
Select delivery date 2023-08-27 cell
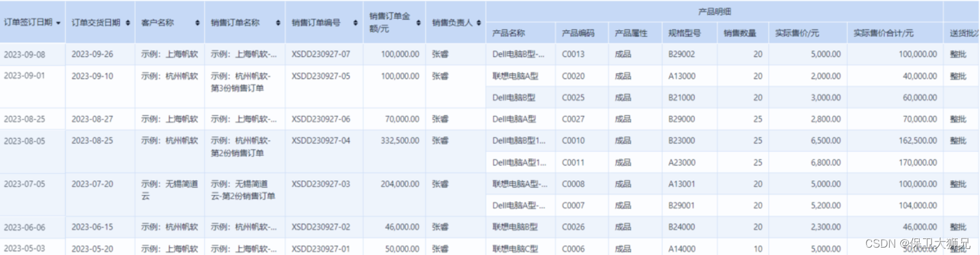pos(92,119)
